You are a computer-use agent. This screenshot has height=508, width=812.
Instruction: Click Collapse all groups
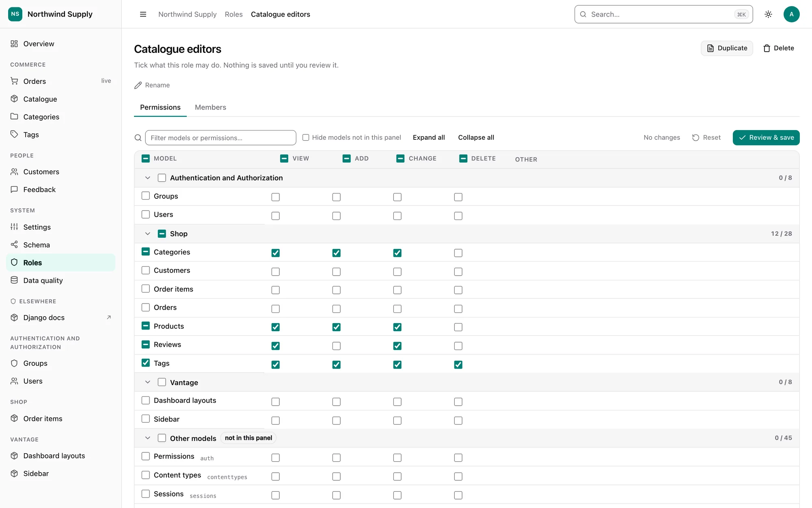476,137
